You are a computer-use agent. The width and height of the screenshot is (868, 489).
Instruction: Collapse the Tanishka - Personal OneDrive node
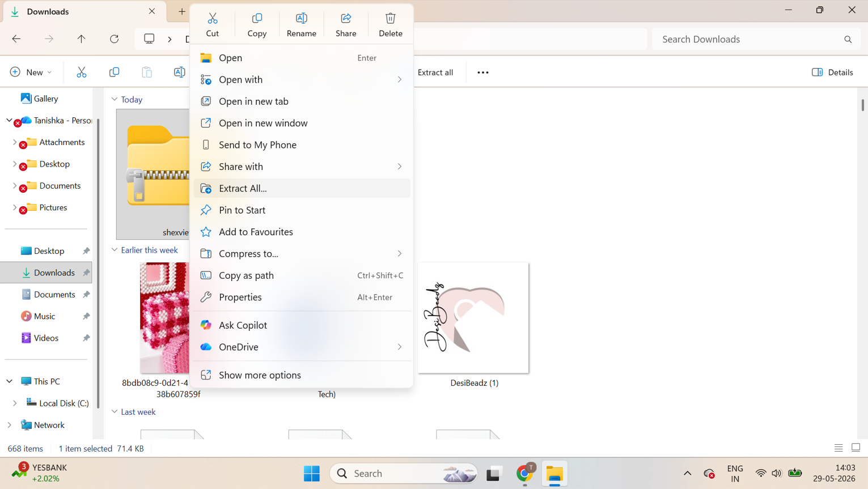[9, 120]
